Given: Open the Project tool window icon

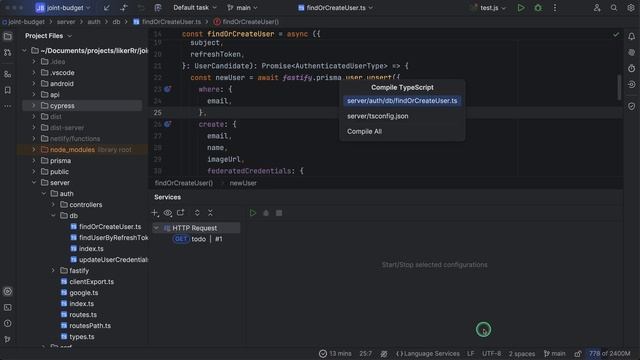Looking at the screenshot, I should pyautogui.click(x=8, y=36).
